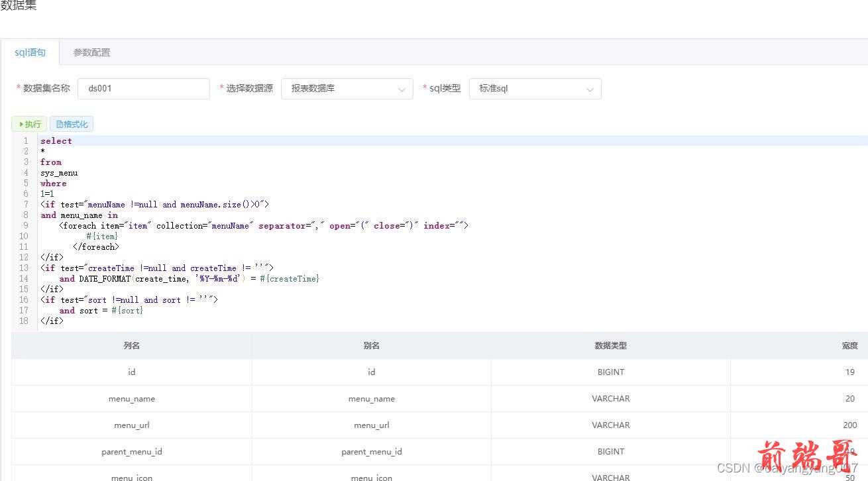Click VARCHAR type in the menu_name row
The image size is (868, 481).
(610, 399)
